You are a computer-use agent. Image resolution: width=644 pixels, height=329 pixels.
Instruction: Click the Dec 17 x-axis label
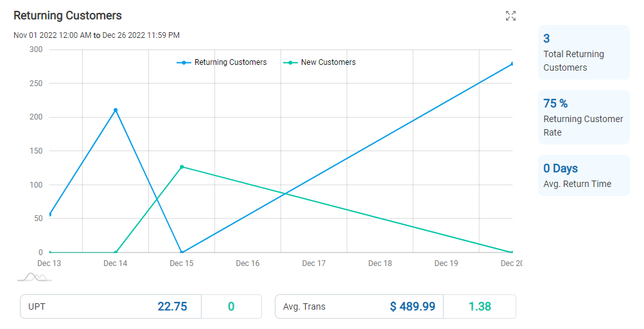pos(314,263)
